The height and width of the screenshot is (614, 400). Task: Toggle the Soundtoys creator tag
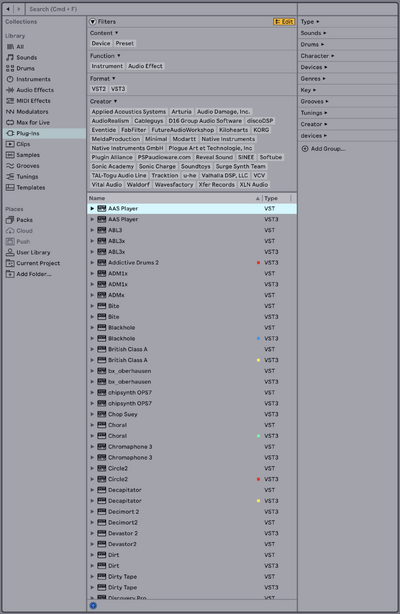click(195, 166)
